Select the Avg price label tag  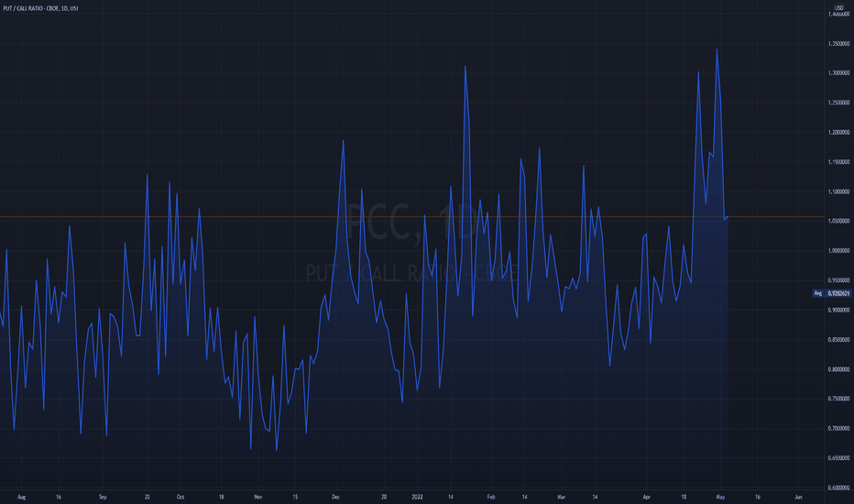[818, 293]
